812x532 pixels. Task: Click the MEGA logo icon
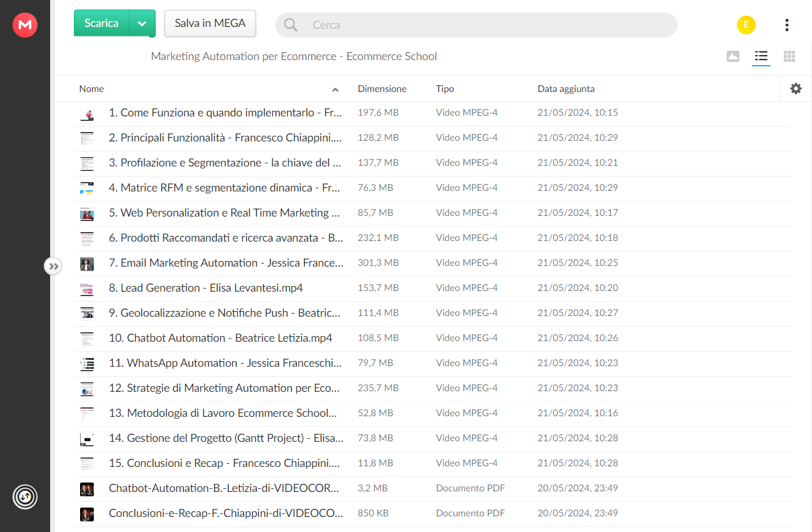(25, 25)
